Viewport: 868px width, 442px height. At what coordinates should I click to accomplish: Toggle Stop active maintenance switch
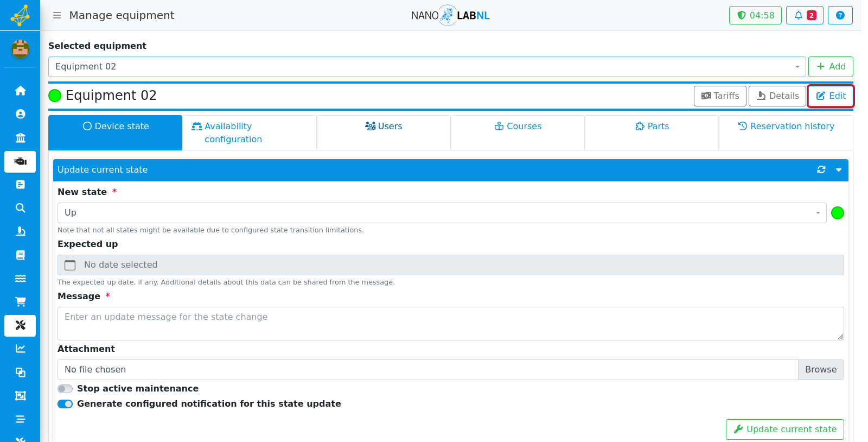click(x=65, y=389)
